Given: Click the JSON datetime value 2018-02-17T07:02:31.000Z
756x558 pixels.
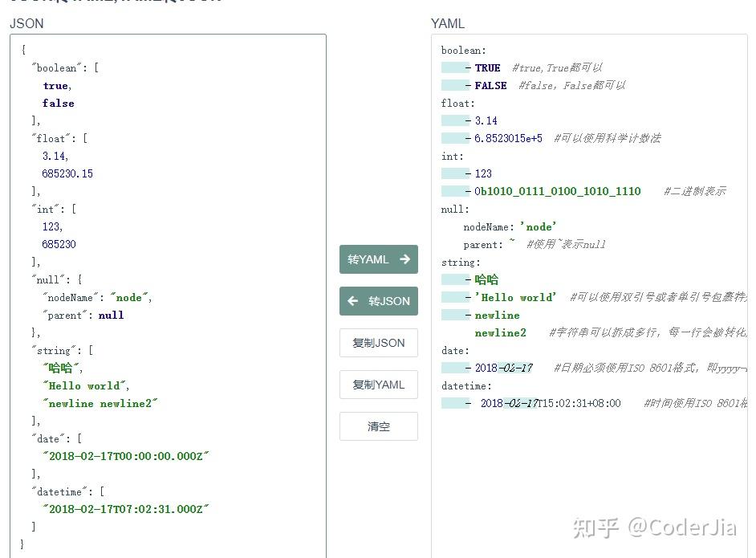Looking at the screenshot, I should pyautogui.click(x=126, y=509).
